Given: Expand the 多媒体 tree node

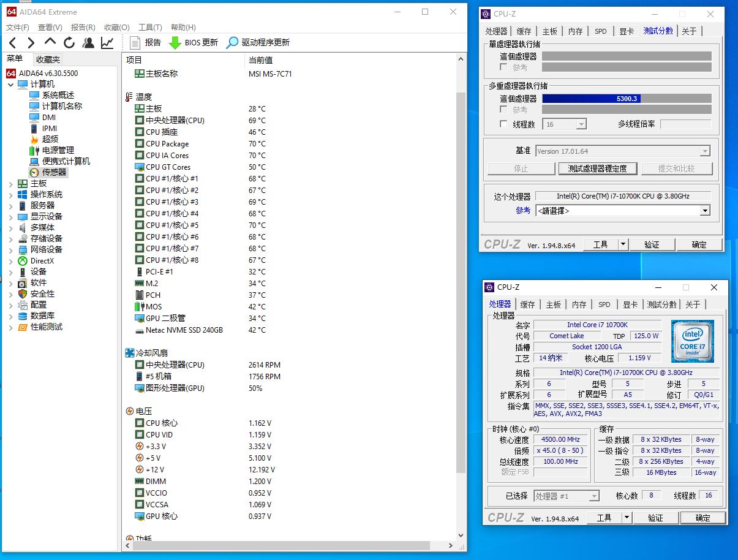Looking at the screenshot, I should (10, 227).
